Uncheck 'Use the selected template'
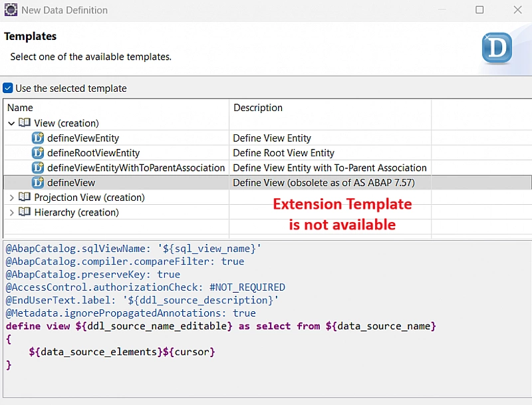The image size is (532, 405). [8, 88]
